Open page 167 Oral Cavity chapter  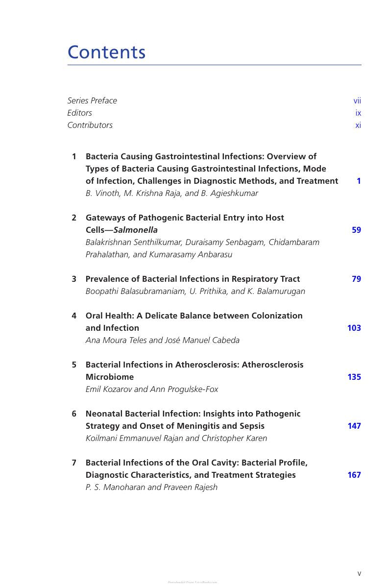(354, 475)
